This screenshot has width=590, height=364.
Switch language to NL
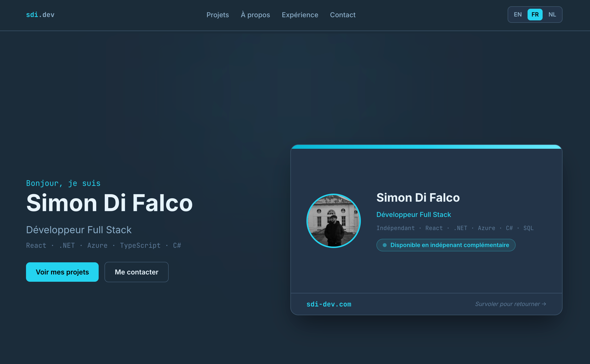[552, 15]
